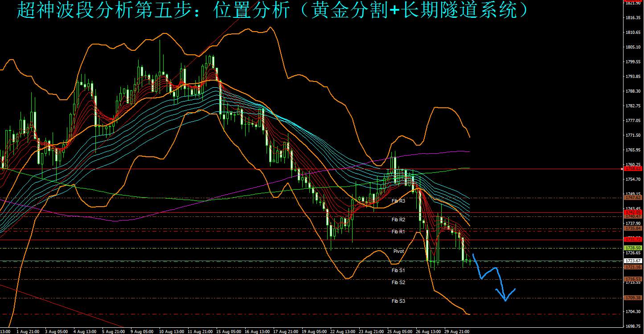Image resolution: width=644 pixels, height=334 pixels.
Task: Select the 10 Aug 13:00 time label
Action: pyautogui.click(x=171, y=331)
